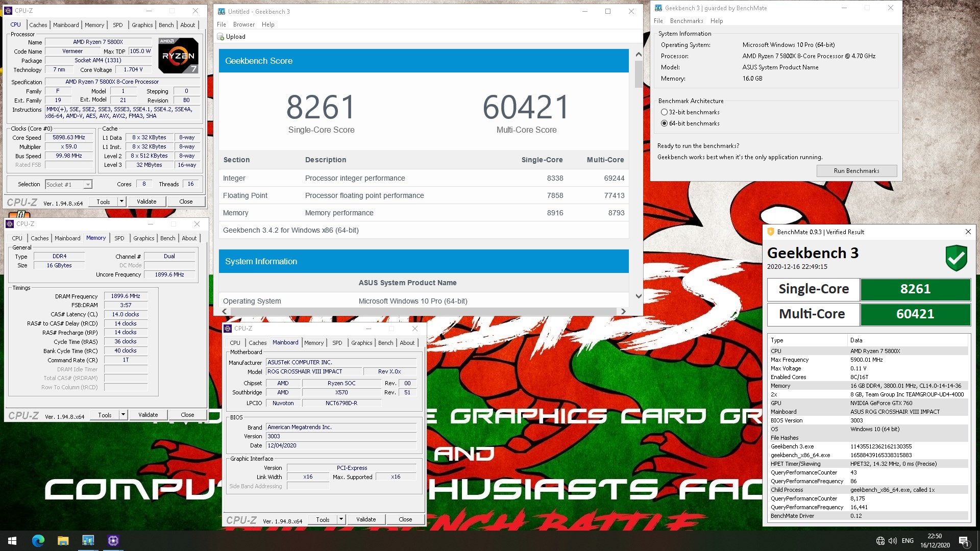Open File menu in Geekbench 3 window
The height and width of the screenshot is (551, 980).
(x=221, y=24)
